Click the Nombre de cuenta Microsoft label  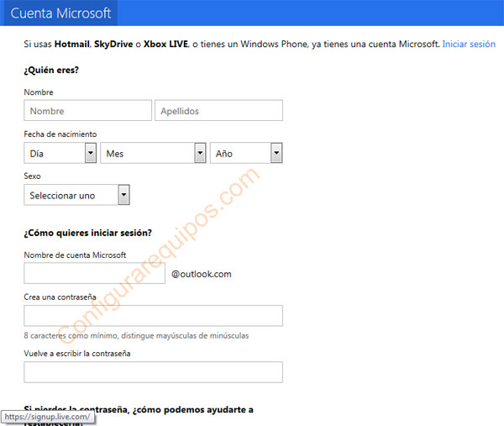tap(75, 255)
